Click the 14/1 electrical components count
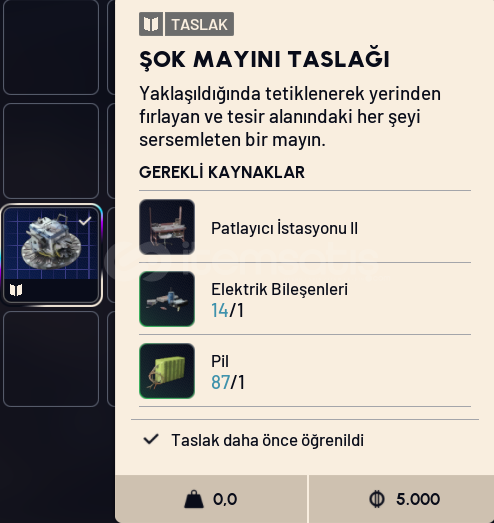 point(227,310)
